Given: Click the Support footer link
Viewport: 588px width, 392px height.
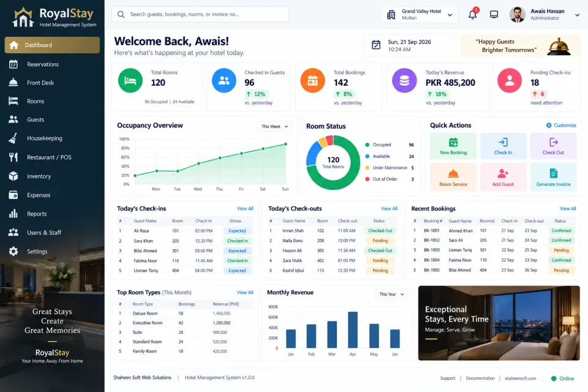Looking at the screenshot, I should tap(448, 378).
